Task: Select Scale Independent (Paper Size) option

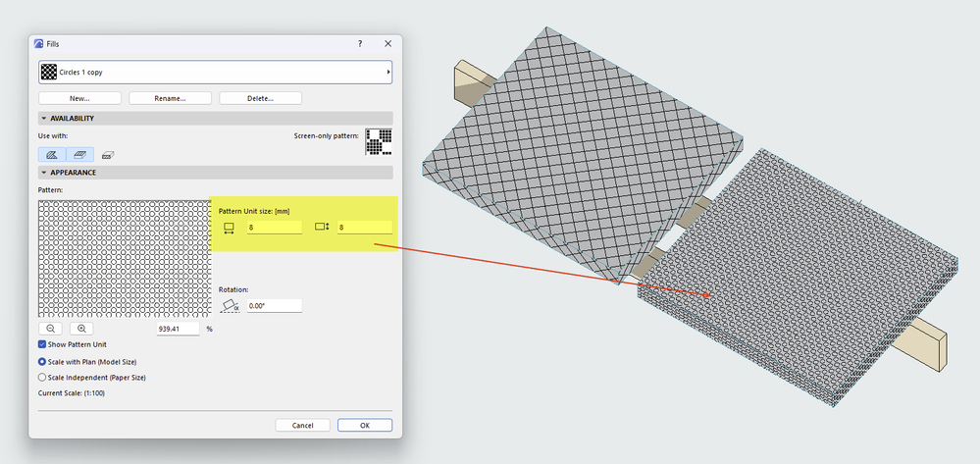Action: point(42,377)
